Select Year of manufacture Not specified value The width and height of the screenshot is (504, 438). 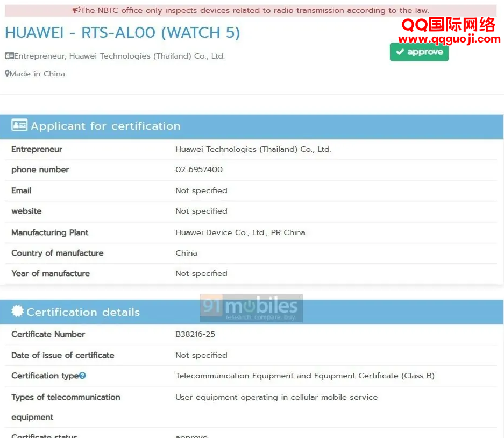201,274
